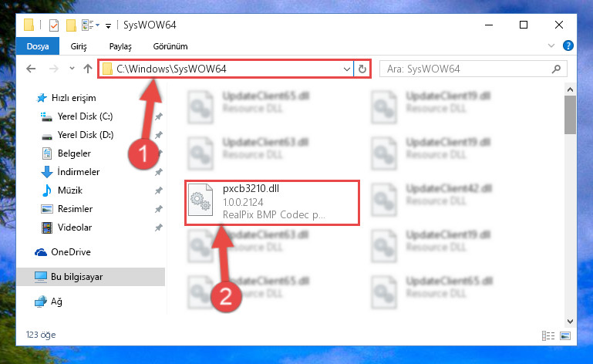Select OneDrive in the navigation pane
The height and width of the screenshot is (364, 593).
coord(71,252)
